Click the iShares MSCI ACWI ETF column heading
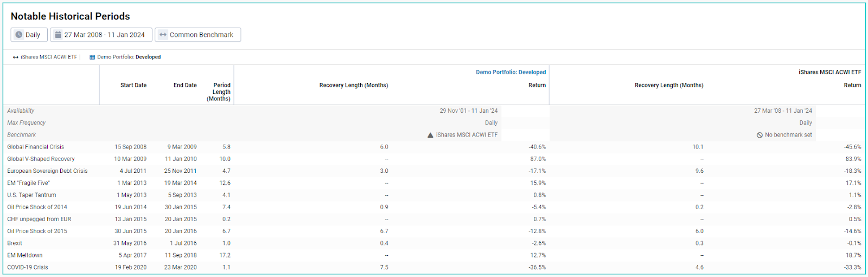868x277 pixels. (829, 72)
